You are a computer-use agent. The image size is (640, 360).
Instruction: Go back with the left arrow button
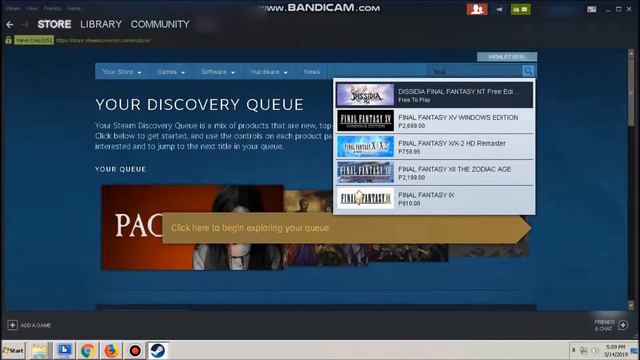[x=10, y=24]
